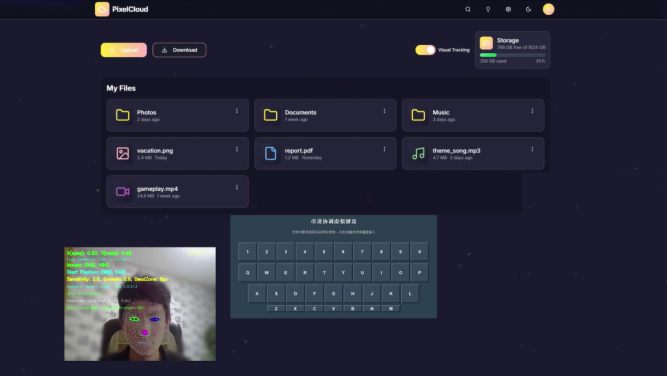This screenshot has width=667, height=376.
Task: Select the vacation.png file name
Action: (x=155, y=151)
